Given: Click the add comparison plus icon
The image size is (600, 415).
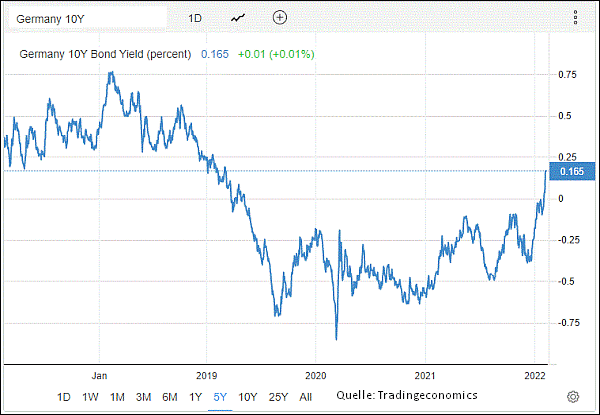Looking at the screenshot, I should (x=280, y=18).
